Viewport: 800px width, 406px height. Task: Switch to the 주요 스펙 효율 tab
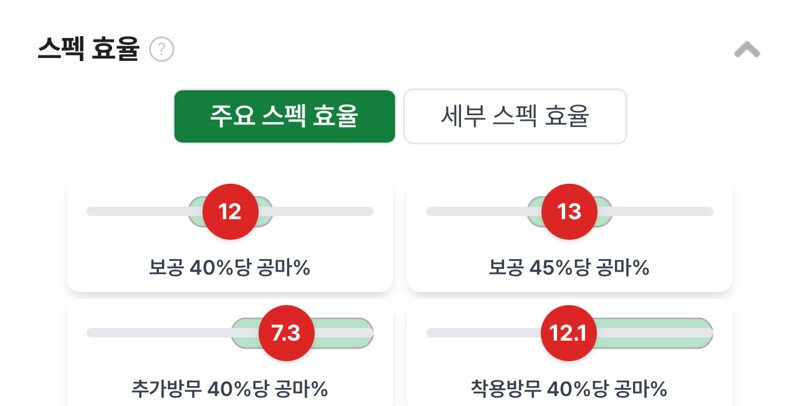click(x=285, y=116)
